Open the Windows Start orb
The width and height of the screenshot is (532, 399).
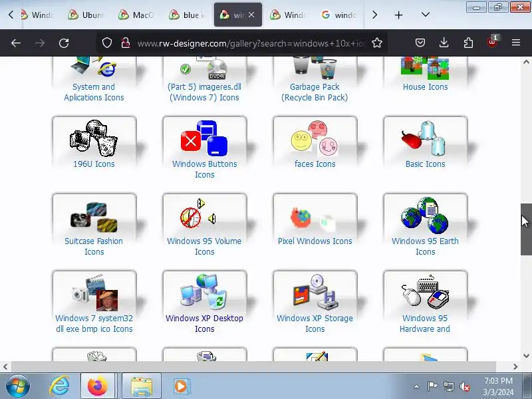click(18, 386)
